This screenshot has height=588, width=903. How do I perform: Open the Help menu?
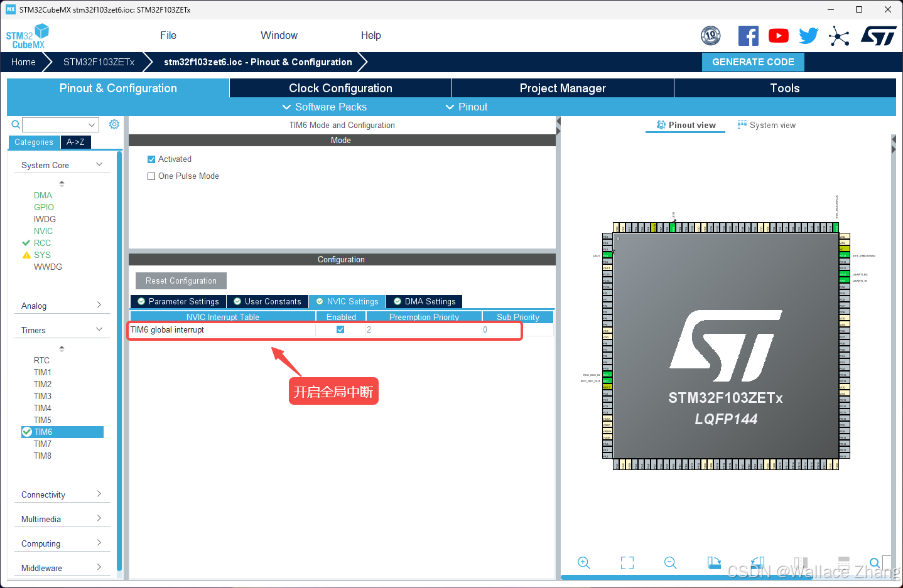pos(371,36)
